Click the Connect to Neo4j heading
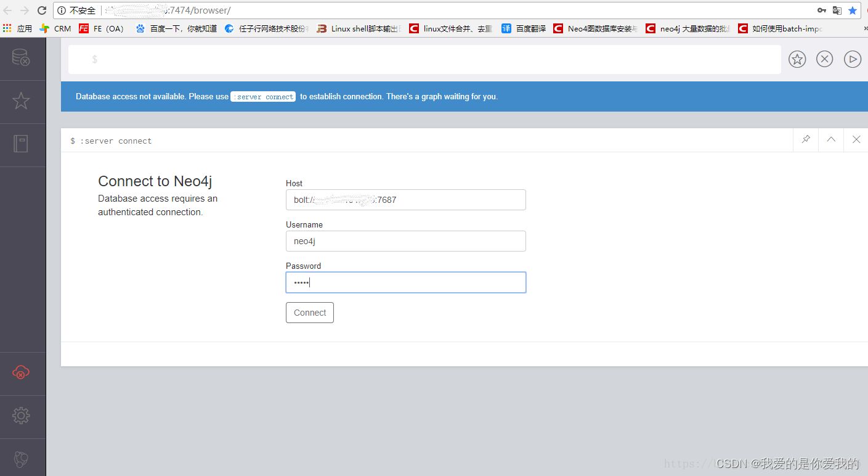The height and width of the screenshot is (476, 868). (x=155, y=181)
